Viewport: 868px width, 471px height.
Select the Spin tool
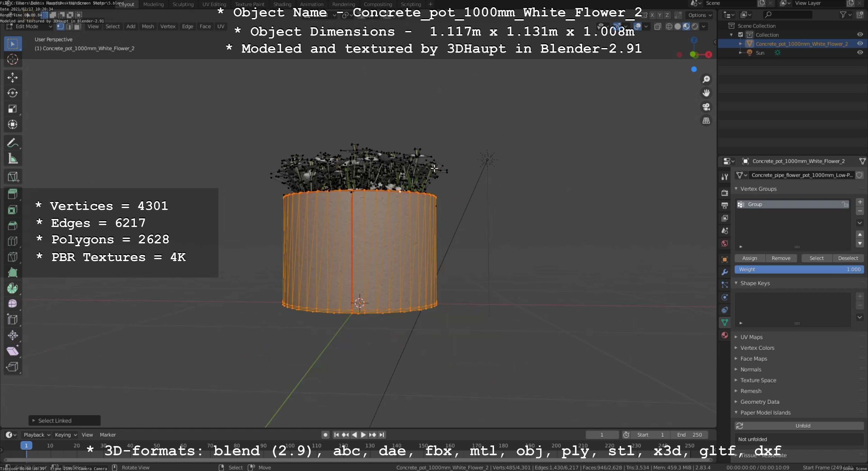click(13, 288)
